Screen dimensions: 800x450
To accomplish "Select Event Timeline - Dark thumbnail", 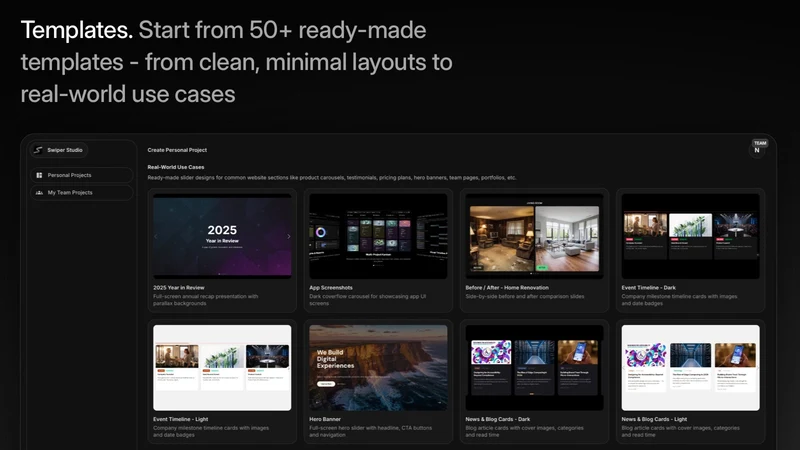I will 691,236.
